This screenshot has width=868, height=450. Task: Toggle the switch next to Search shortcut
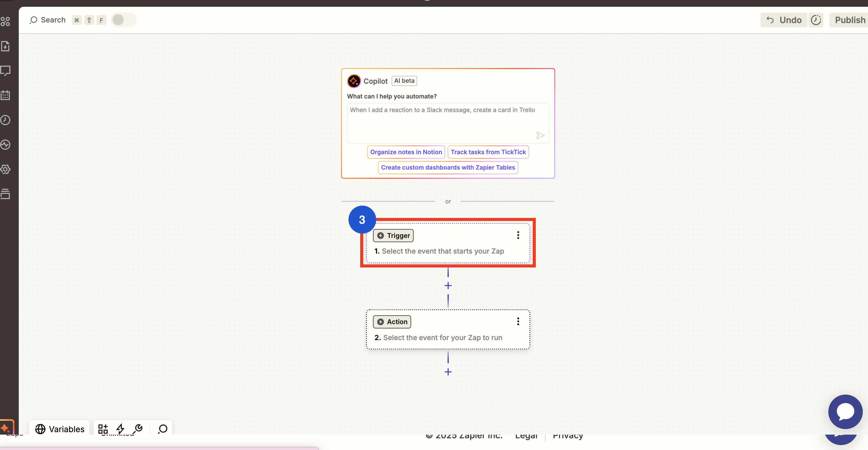click(x=123, y=20)
